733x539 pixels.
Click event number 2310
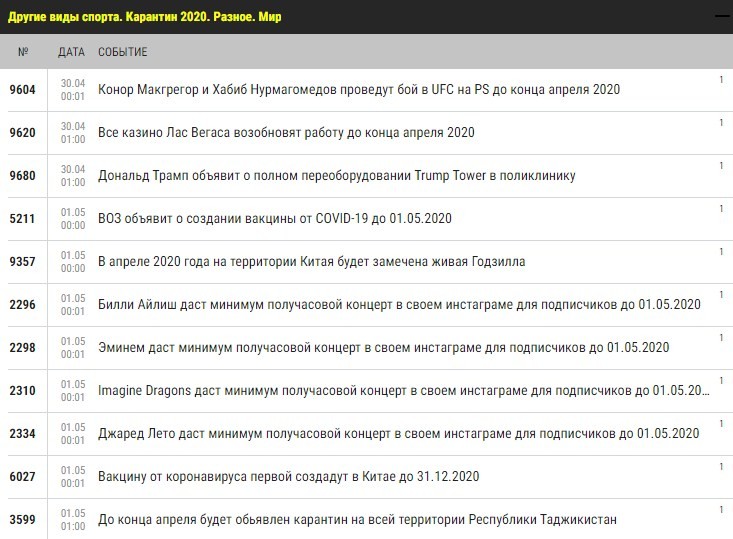(x=22, y=391)
